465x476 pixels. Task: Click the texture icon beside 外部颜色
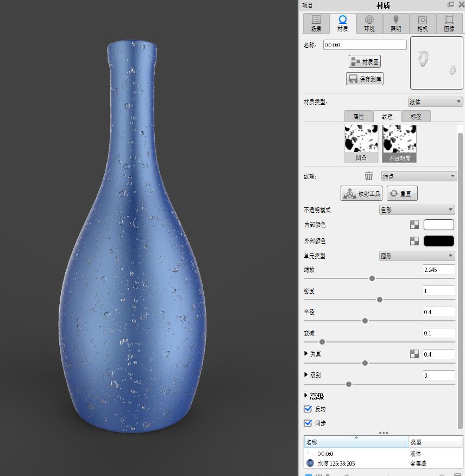click(x=414, y=241)
